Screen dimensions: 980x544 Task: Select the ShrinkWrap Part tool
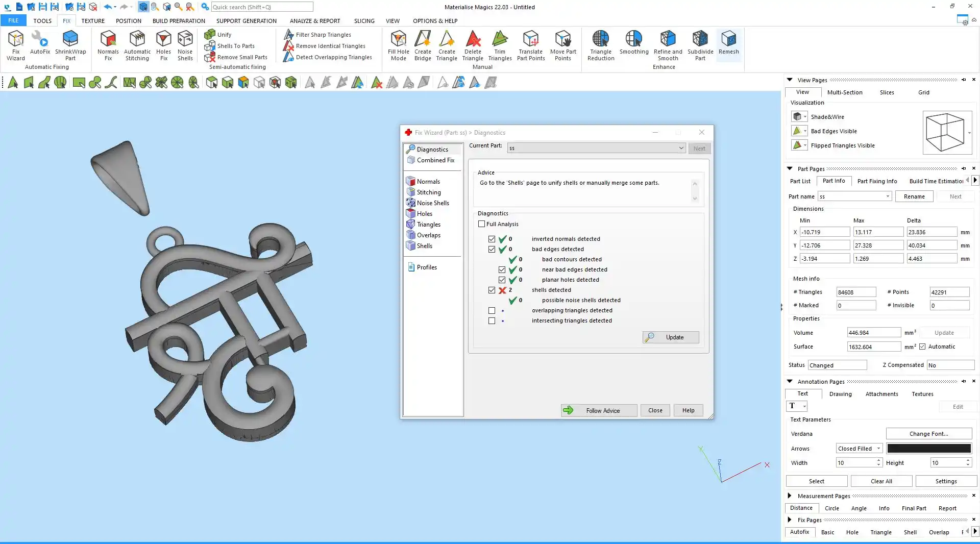(70, 44)
